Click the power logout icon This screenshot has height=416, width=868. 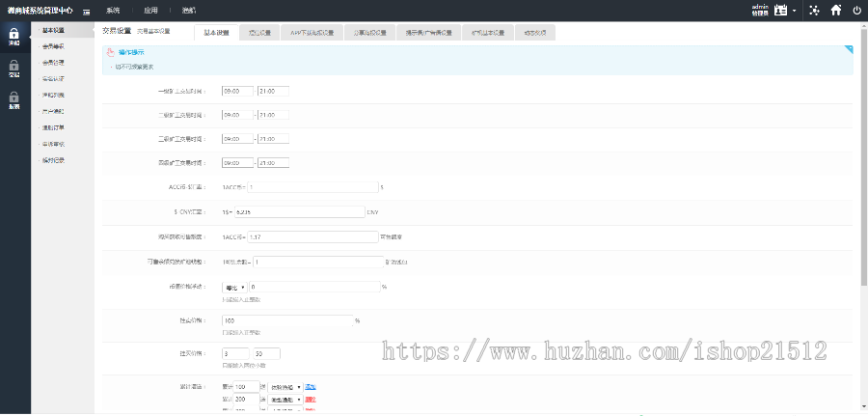pyautogui.click(x=857, y=10)
